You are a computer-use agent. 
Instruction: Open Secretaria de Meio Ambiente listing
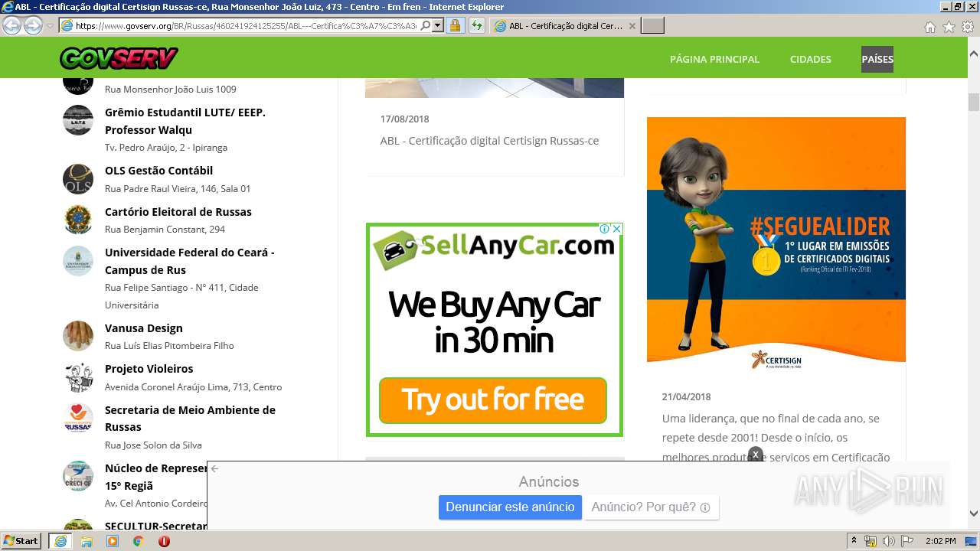point(190,419)
